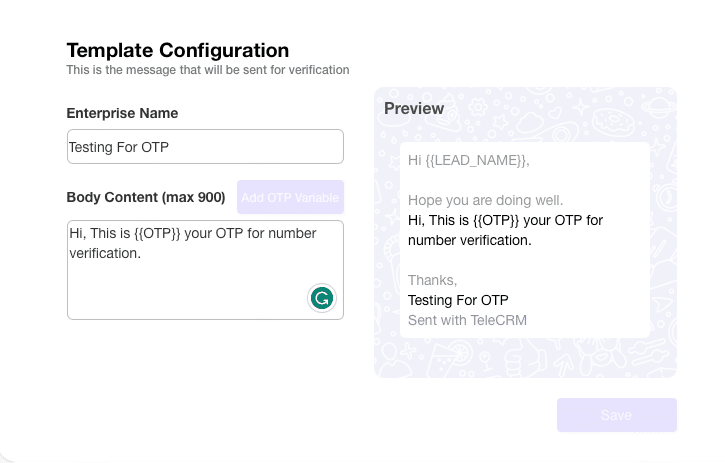Click the Grammarly icon in body textarea
Screen dimensions: 725x463
point(321,297)
